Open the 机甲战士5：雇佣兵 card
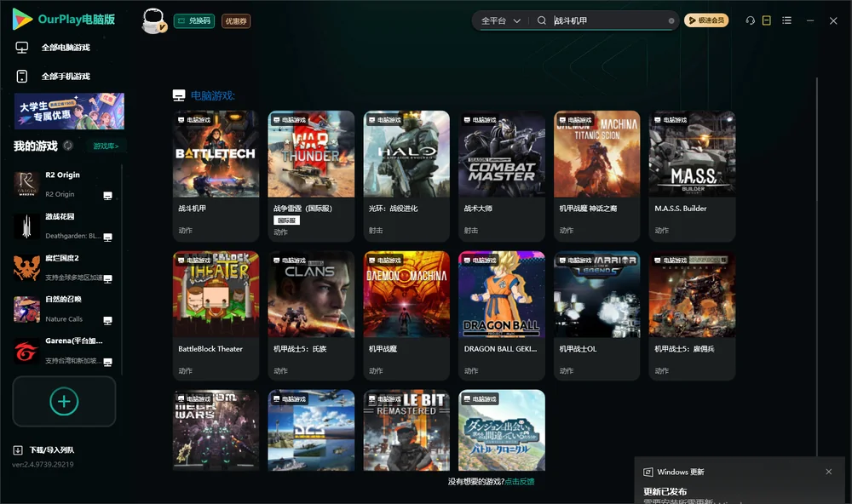The height and width of the screenshot is (504, 852). click(692, 316)
